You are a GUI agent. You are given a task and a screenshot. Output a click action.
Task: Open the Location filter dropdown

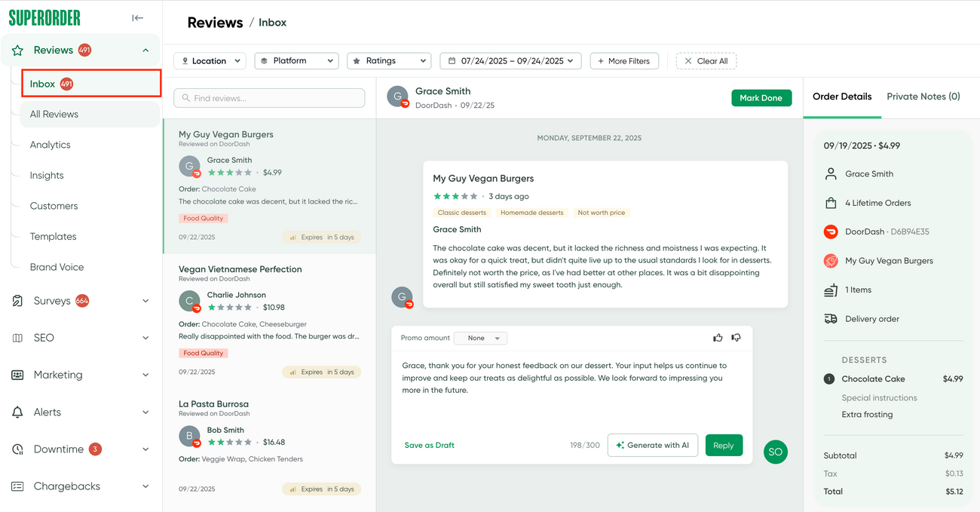210,61
